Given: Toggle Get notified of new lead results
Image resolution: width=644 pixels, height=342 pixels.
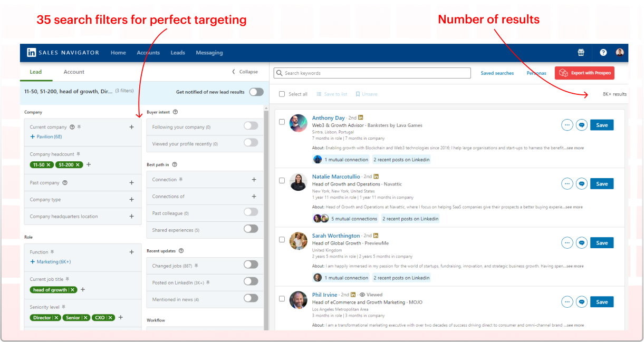Looking at the screenshot, I should pos(256,92).
